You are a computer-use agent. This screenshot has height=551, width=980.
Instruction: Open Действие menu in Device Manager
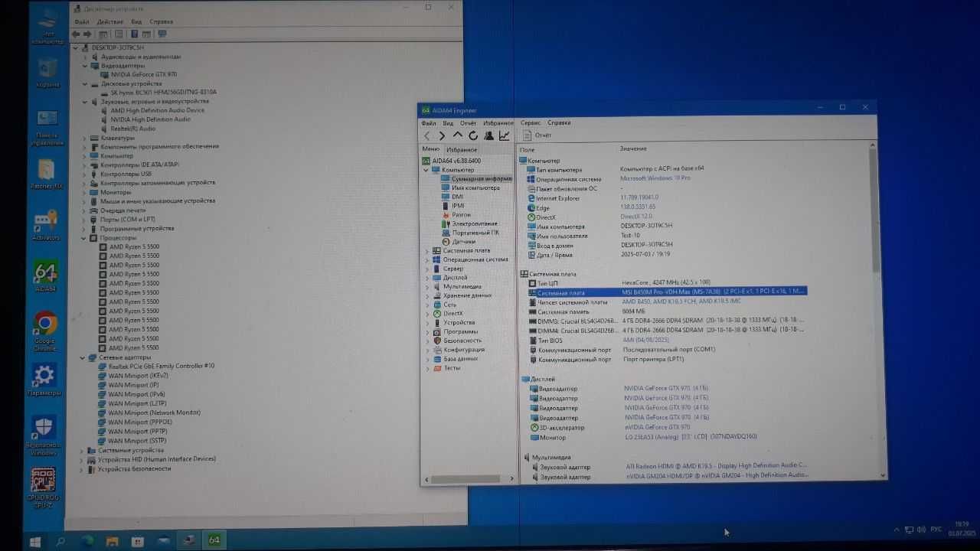pyautogui.click(x=110, y=22)
